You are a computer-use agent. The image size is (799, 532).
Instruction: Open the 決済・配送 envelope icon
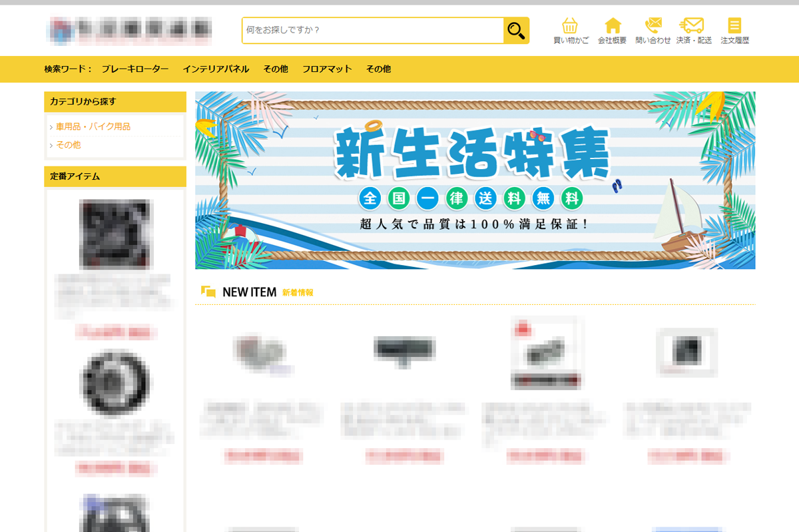pos(694,31)
